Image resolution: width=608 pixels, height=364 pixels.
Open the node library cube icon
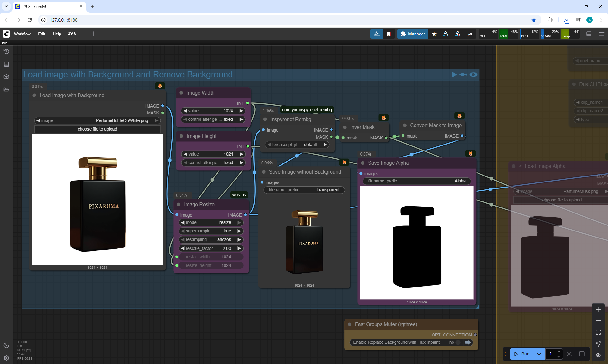[6, 77]
